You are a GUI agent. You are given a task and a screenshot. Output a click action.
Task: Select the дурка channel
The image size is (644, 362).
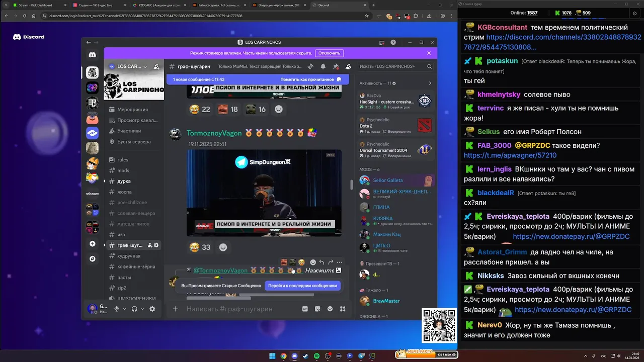(x=134, y=181)
